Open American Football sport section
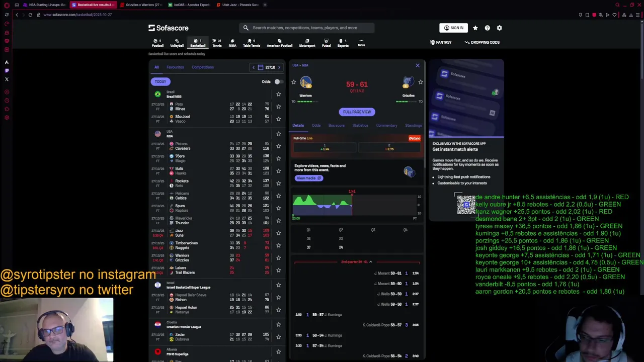Image resolution: width=644 pixels, height=362 pixels. (279, 43)
